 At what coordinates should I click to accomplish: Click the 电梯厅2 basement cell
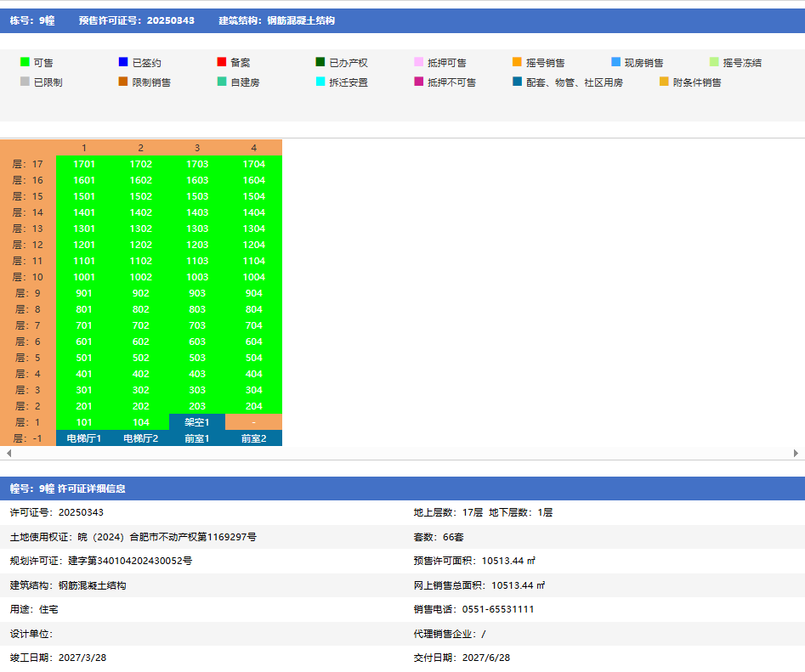(x=140, y=438)
